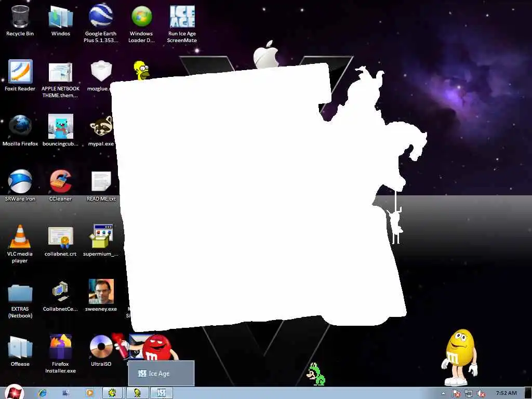
Task: Select the supermium installer icon
Action: [x=101, y=241]
